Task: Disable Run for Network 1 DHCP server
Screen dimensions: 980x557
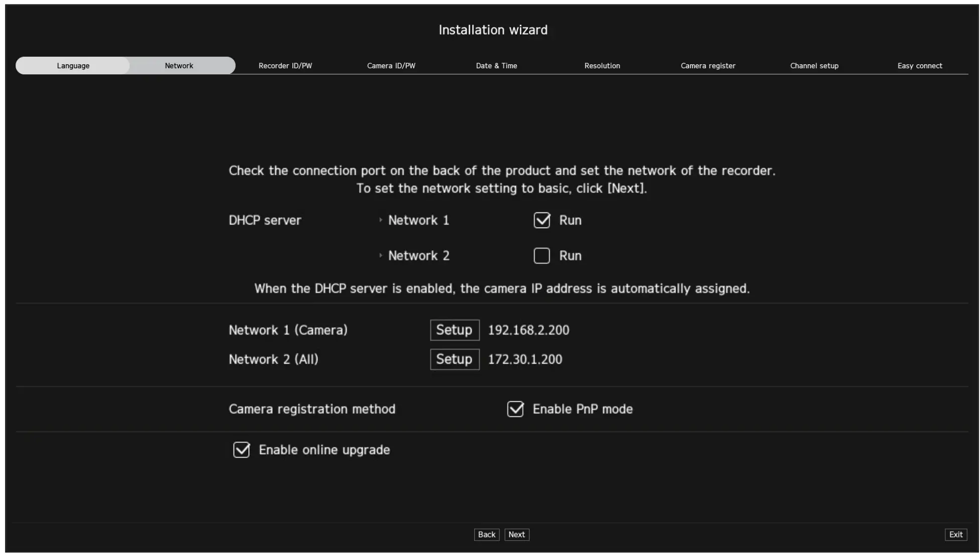Action: point(541,220)
